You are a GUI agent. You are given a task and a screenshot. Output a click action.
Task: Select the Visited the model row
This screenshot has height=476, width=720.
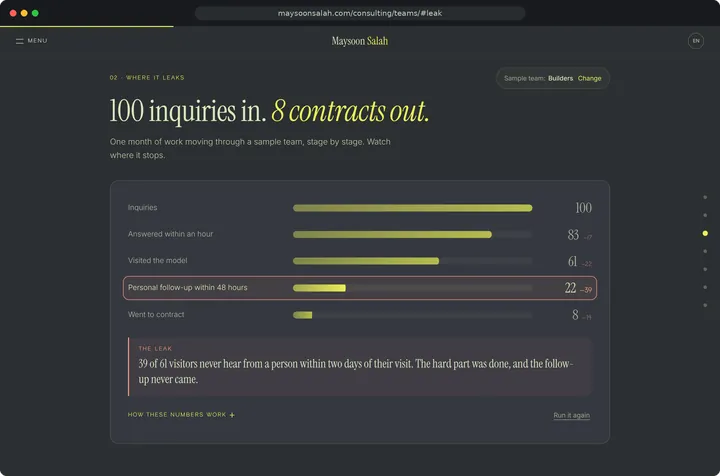point(360,261)
